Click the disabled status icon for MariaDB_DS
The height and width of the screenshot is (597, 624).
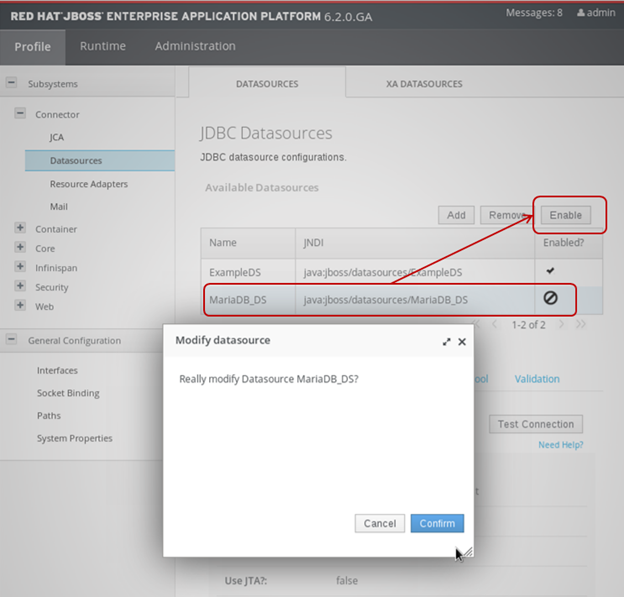550,298
